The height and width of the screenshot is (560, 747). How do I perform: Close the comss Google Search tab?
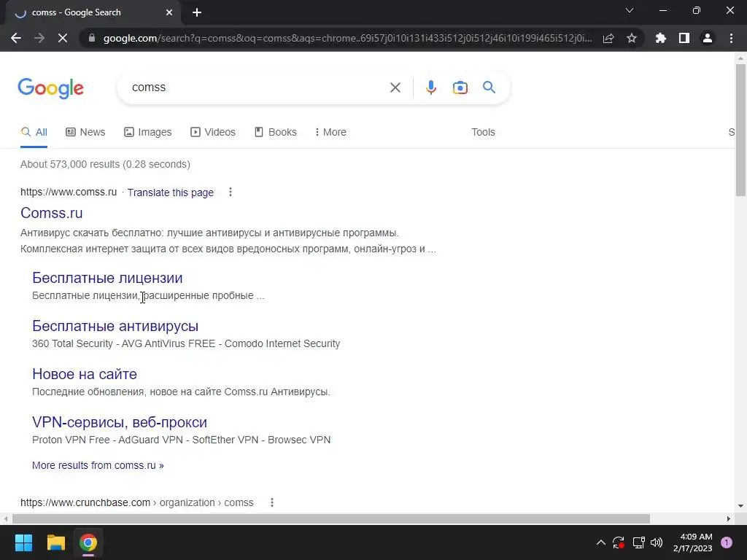tap(169, 12)
